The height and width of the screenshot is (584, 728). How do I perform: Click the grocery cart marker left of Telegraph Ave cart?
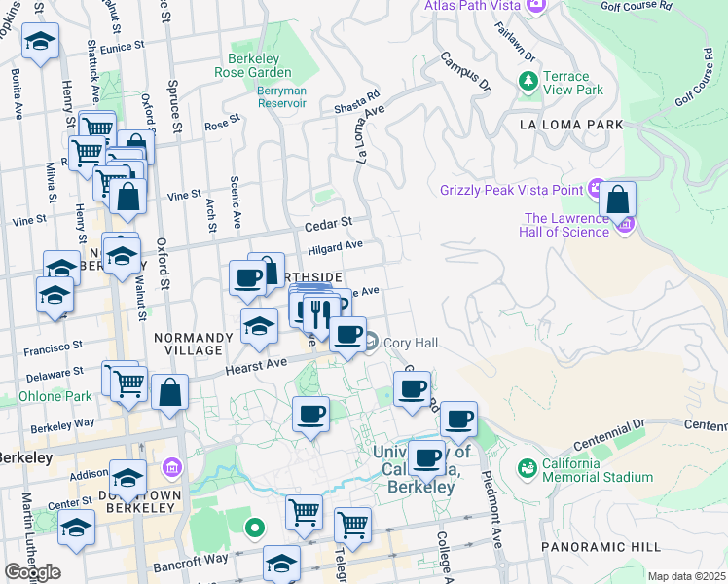click(x=304, y=514)
